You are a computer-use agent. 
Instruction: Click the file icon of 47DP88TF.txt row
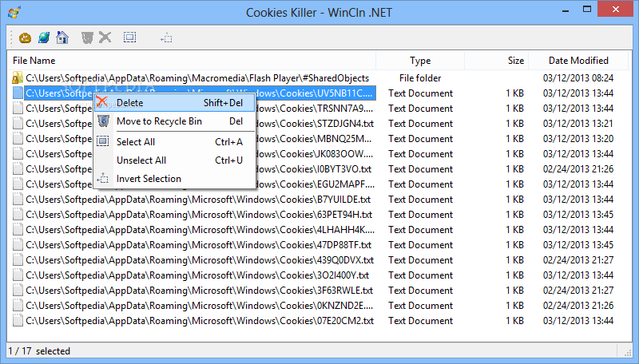tap(18, 245)
